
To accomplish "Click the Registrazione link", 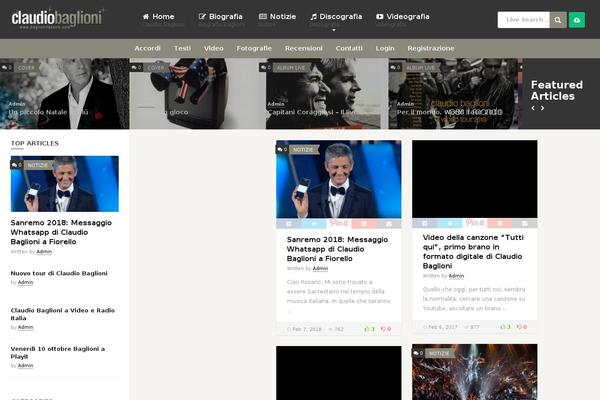I will tap(431, 49).
